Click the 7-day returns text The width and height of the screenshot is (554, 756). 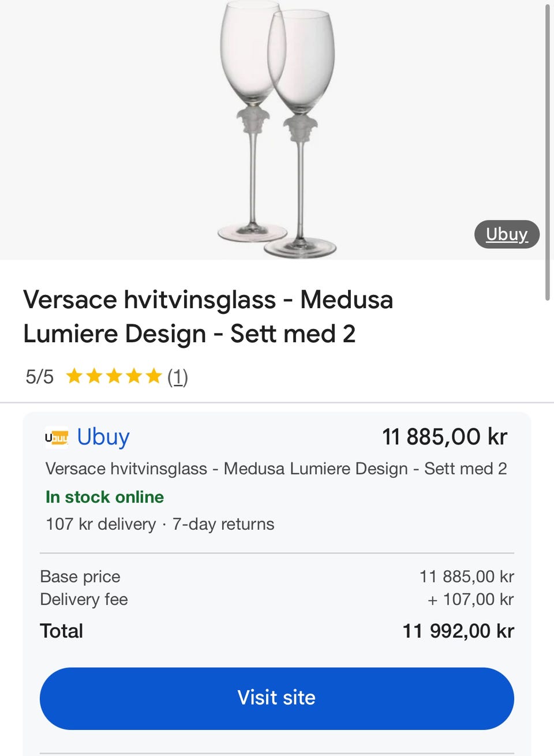pyautogui.click(x=223, y=524)
